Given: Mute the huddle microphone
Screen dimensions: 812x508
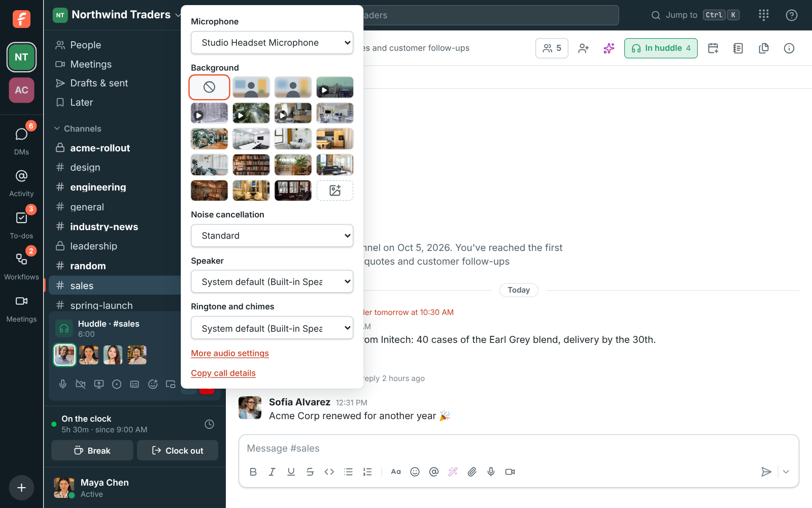Looking at the screenshot, I should pyautogui.click(x=63, y=384).
